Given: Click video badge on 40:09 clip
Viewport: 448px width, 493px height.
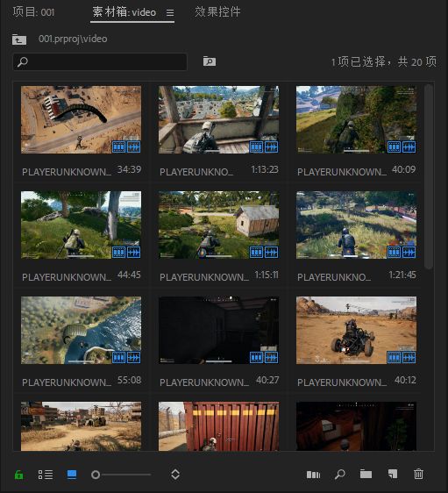Looking at the screenshot, I should [394, 146].
